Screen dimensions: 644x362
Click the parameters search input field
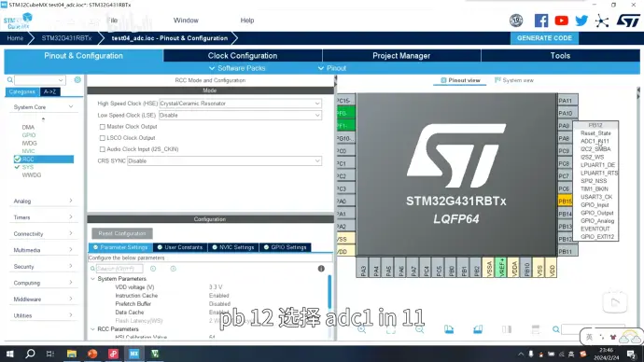[119, 269]
